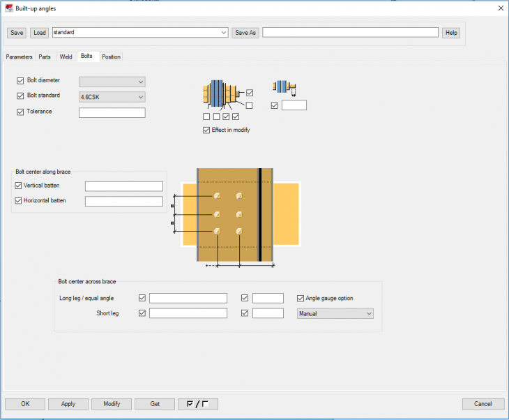Click the narrow Long leg / equal angle input field
This screenshot has height=420, width=509.
268,298
